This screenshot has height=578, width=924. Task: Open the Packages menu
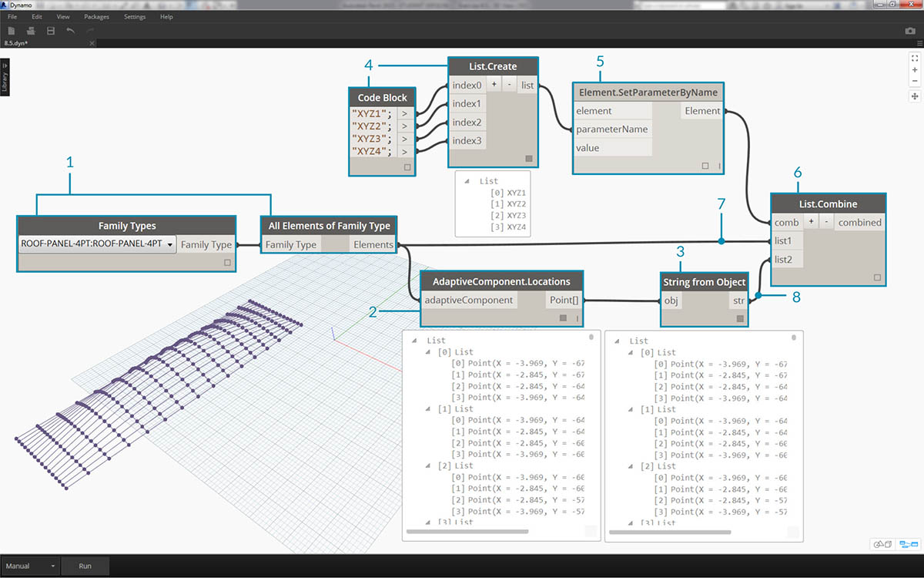96,16
